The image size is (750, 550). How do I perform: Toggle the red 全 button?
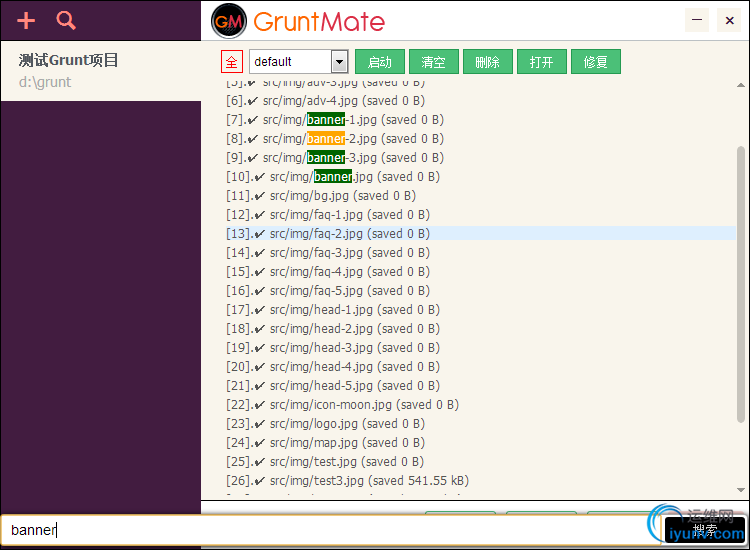[232, 62]
